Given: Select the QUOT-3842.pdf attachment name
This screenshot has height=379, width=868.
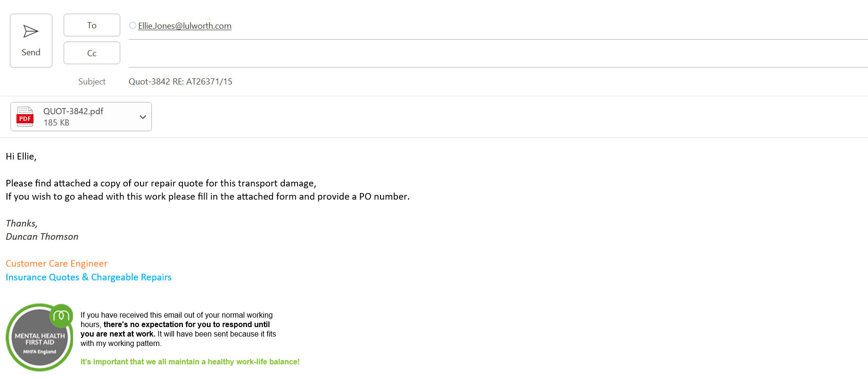Looking at the screenshot, I should point(73,111).
